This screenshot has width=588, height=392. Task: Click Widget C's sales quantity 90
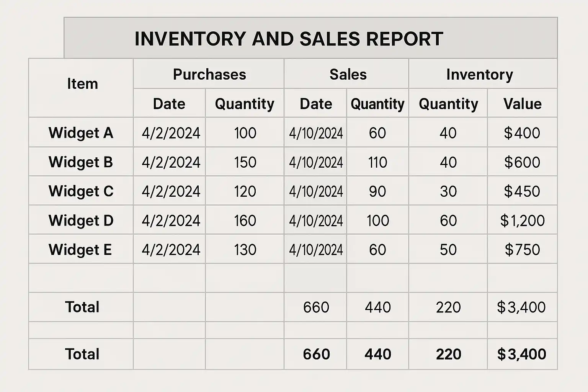point(377,191)
